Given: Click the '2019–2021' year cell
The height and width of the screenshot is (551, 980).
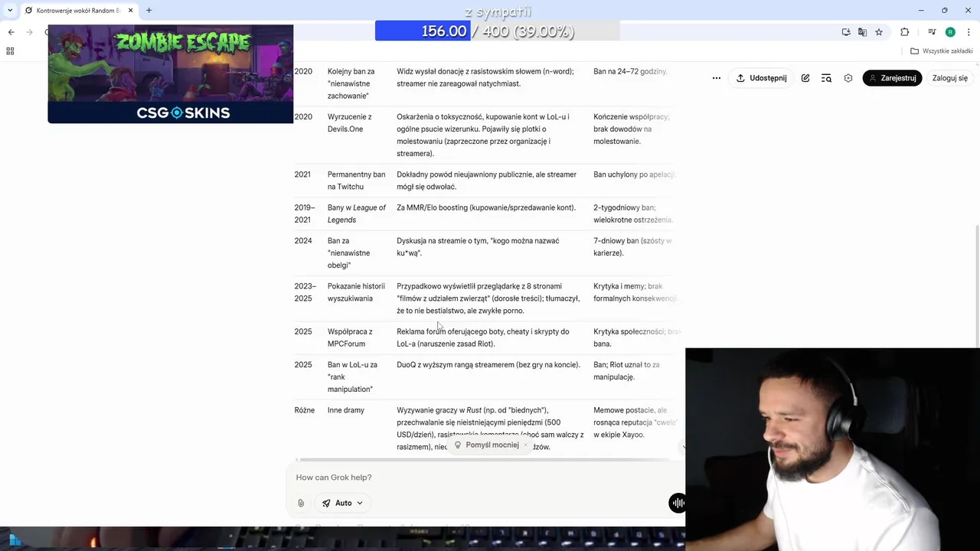Looking at the screenshot, I should pyautogui.click(x=305, y=214).
